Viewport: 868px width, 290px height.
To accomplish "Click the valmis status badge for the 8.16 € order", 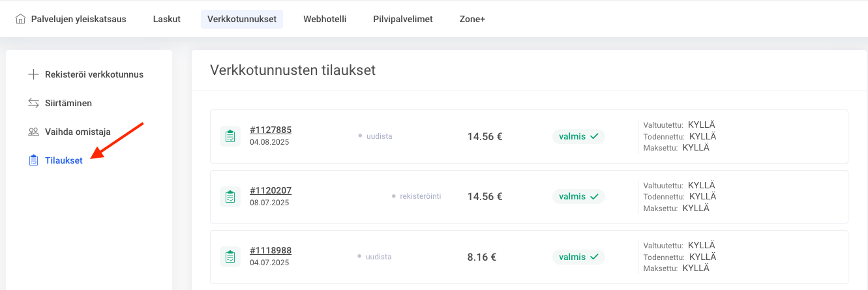I will (578, 257).
